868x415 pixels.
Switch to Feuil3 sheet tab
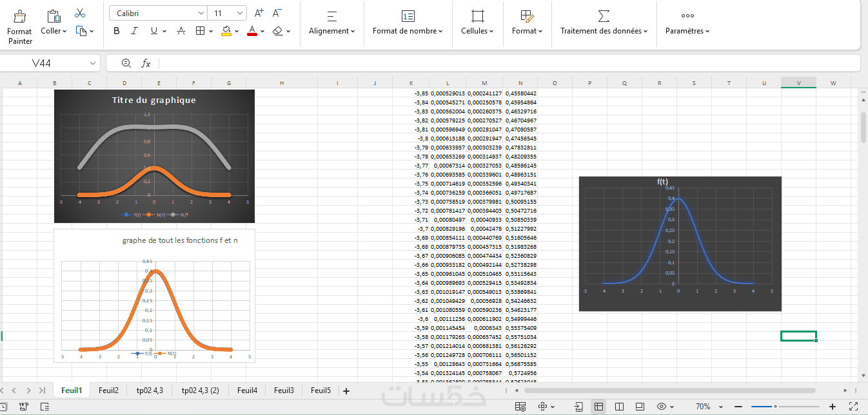click(284, 390)
